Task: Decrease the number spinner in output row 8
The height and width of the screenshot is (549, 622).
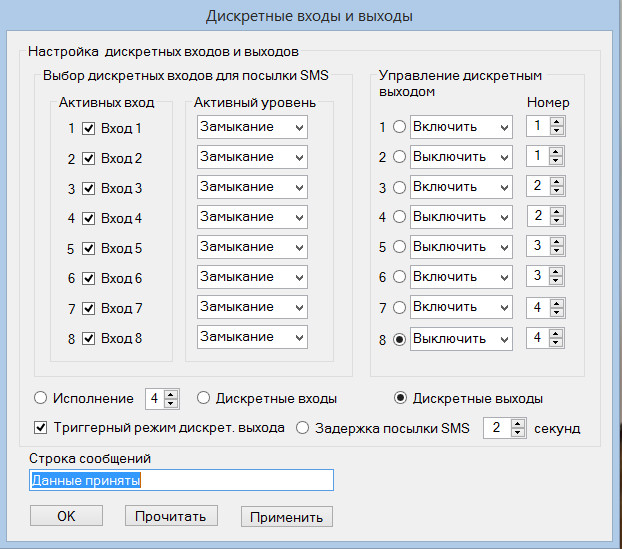Action: click(x=556, y=342)
